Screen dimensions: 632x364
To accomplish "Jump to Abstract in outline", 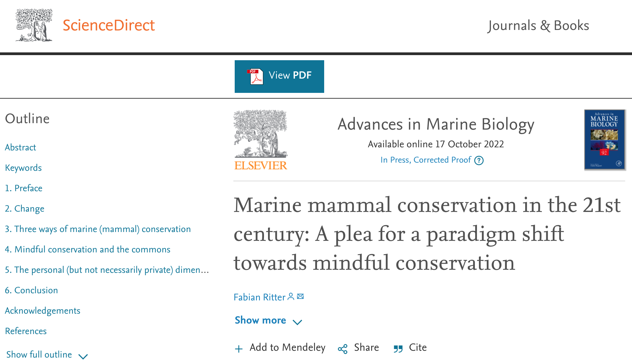I will [x=20, y=147].
